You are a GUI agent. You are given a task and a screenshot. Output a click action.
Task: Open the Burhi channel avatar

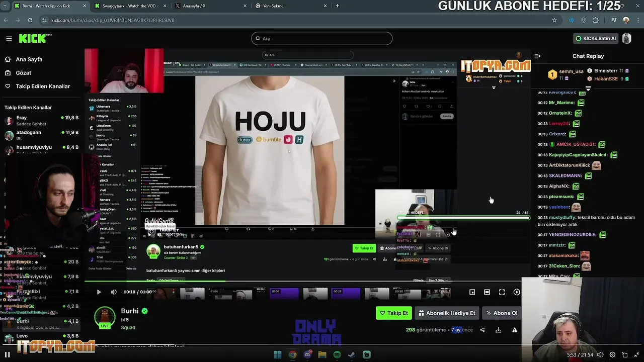[105, 317]
